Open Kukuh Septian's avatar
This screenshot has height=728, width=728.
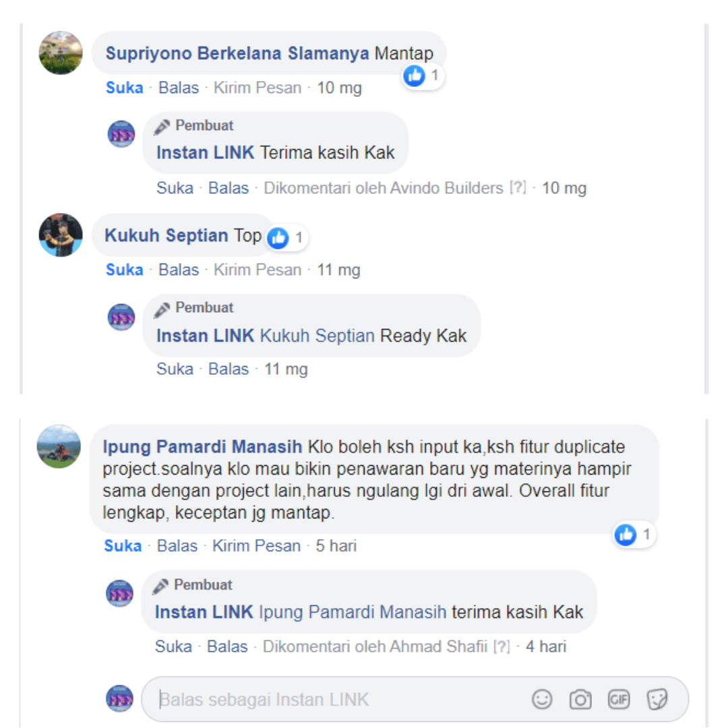[61, 235]
